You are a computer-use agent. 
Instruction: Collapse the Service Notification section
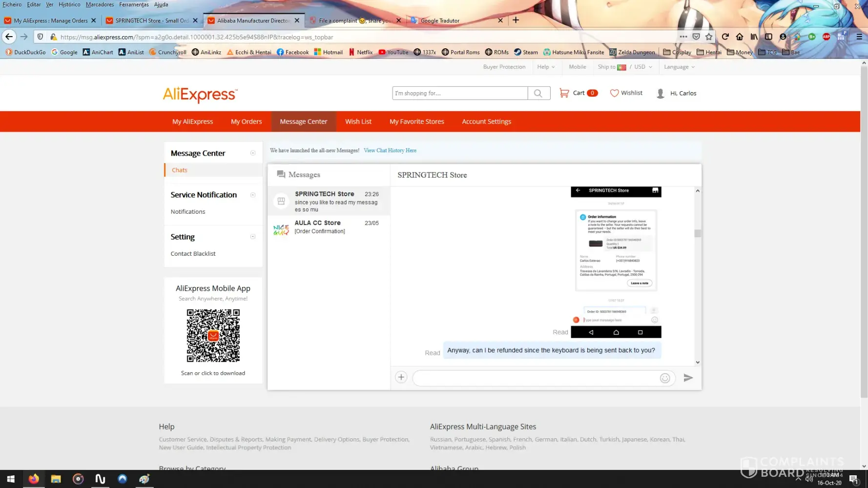tap(253, 195)
